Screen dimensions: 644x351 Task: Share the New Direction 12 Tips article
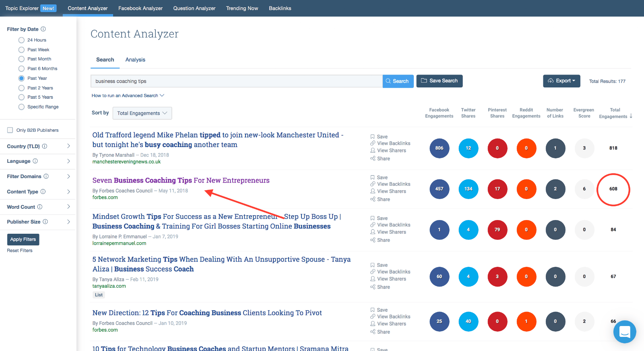pos(380,332)
